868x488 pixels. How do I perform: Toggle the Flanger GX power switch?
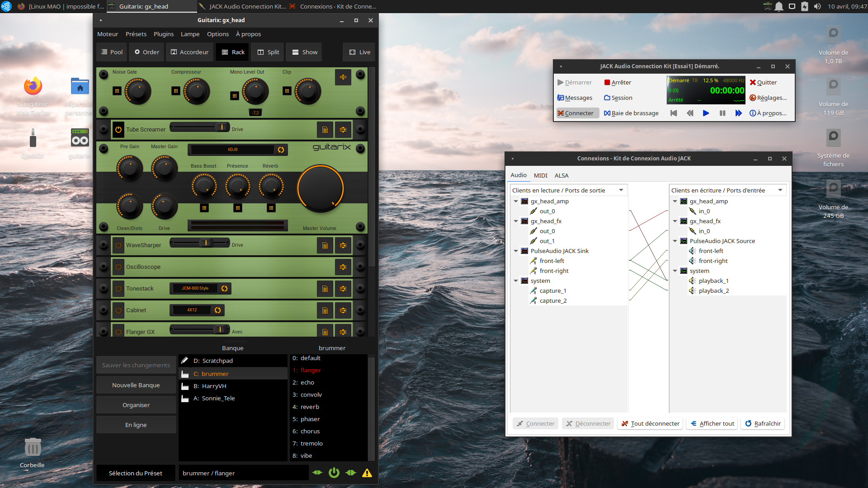click(118, 332)
